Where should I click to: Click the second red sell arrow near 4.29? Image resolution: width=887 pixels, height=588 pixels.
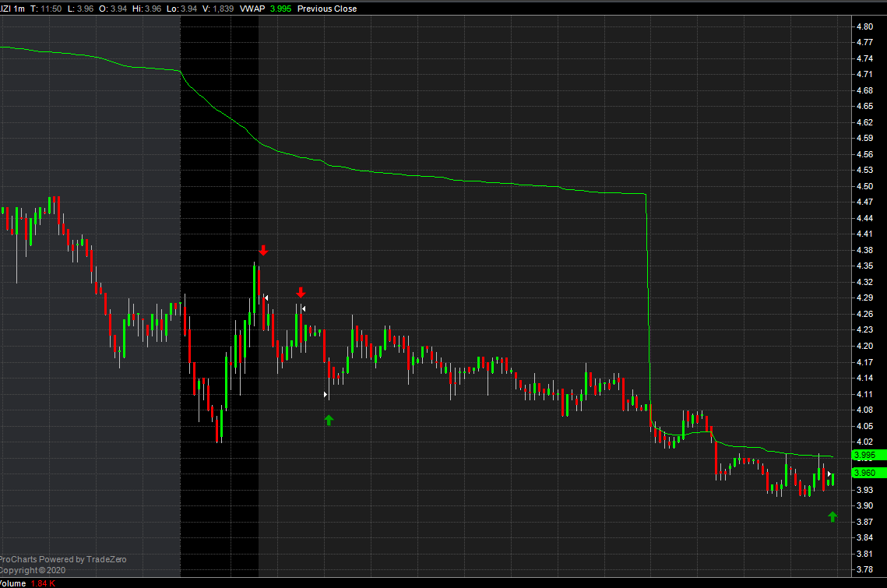click(x=301, y=292)
